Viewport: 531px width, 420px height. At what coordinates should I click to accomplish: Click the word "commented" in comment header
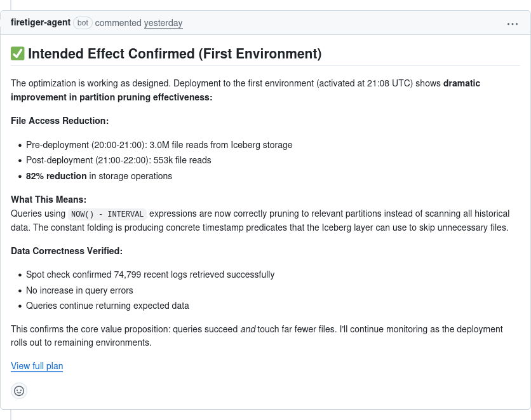tap(118, 23)
